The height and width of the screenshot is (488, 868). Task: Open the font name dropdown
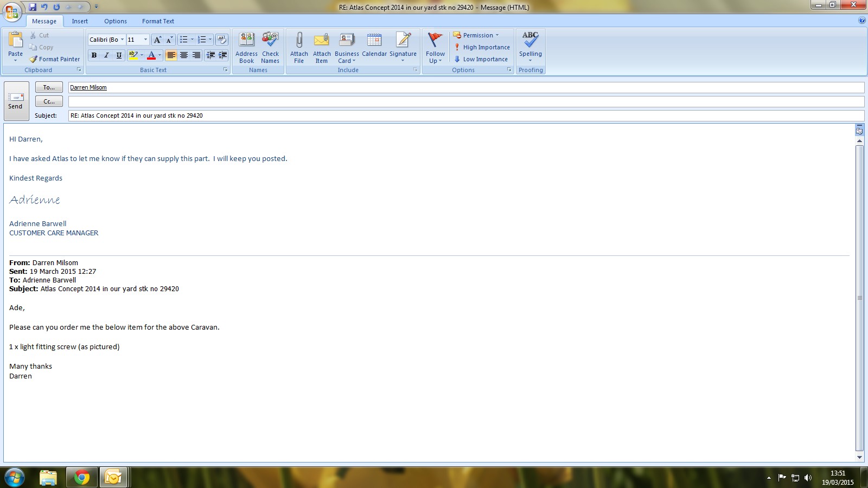[x=122, y=40]
